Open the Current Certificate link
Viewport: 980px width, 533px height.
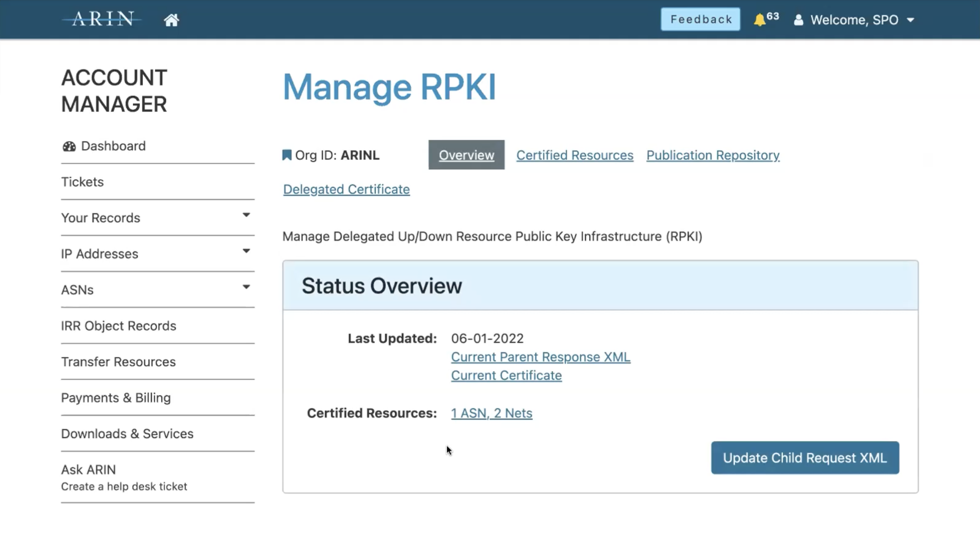pyautogui.click(x=506, y=375)
